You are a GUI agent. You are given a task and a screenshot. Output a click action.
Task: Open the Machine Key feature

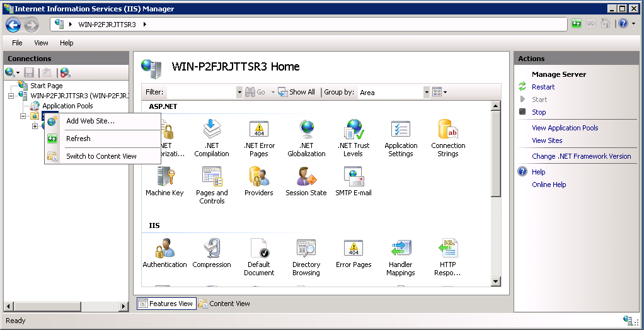tap(164, 181)
